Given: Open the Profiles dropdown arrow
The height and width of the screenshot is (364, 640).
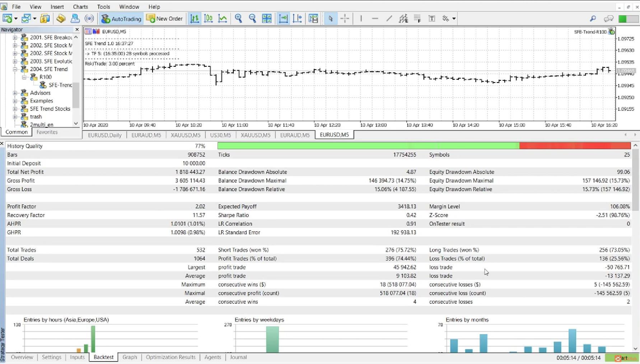Looking at the screenshot, I should 34,19.
